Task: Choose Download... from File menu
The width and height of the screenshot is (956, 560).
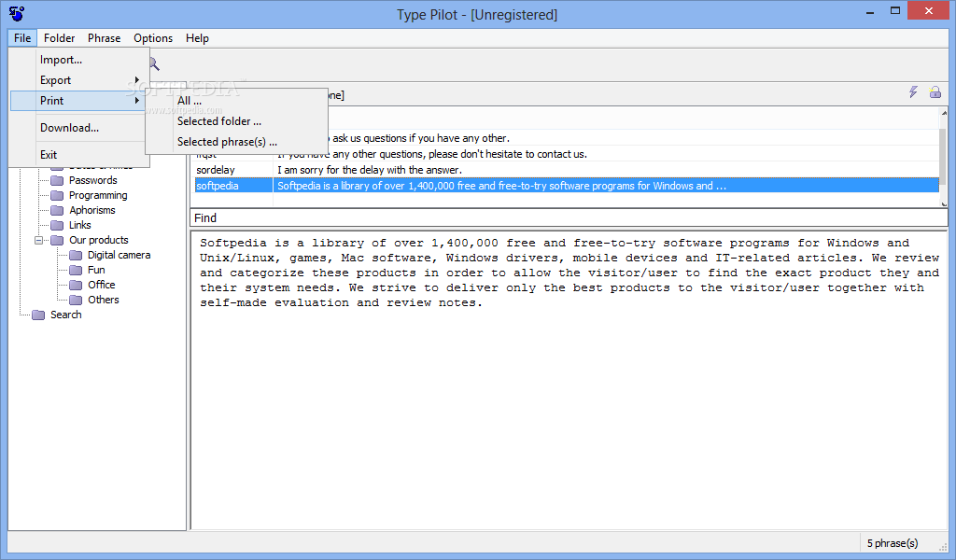Action: pos(79,127)
